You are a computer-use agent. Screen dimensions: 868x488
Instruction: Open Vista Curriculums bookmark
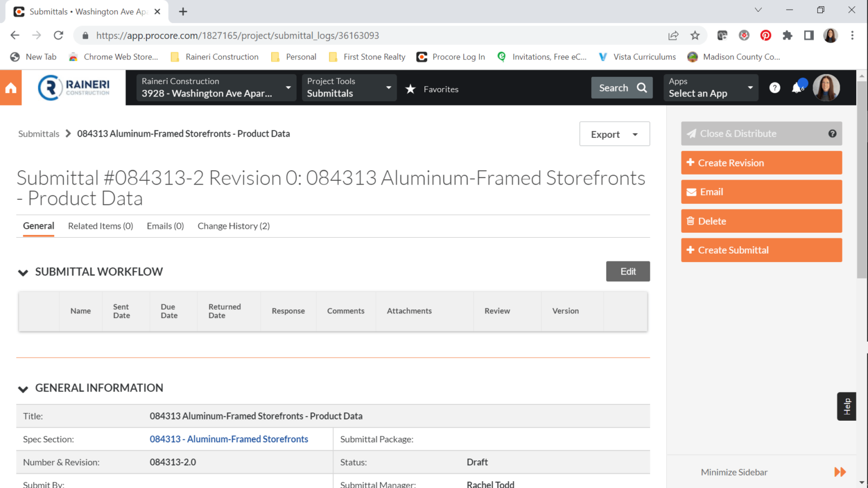pos(637,57)
